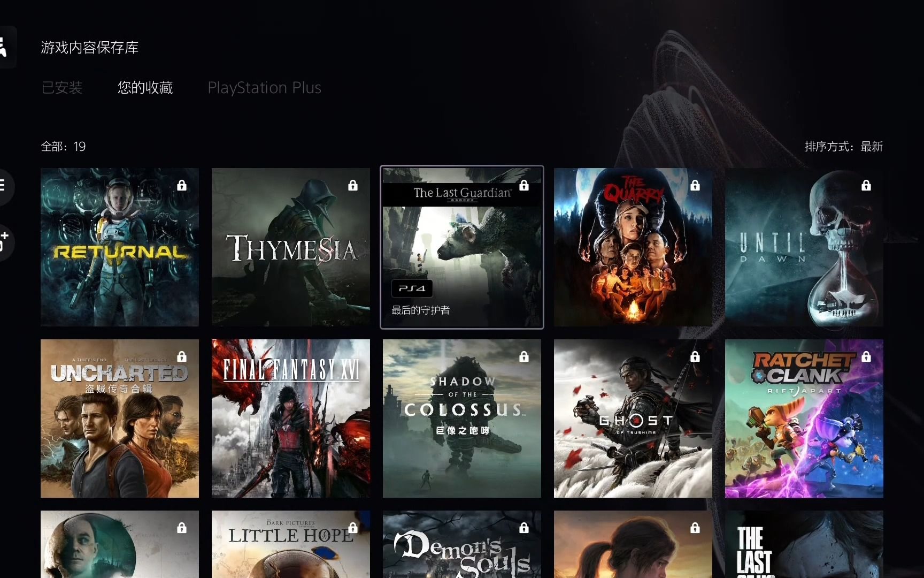Select the Final Fantasy XVI tile

pyautogui.click(x=291, y=419)
